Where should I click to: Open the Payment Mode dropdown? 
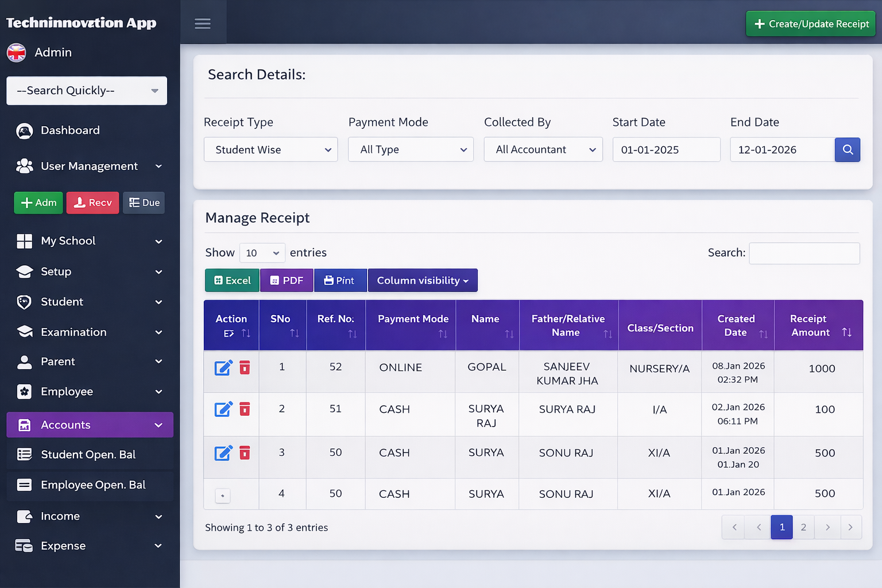(411, 150)
